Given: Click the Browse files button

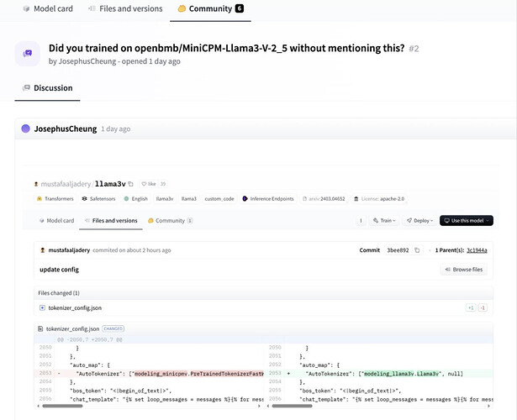Looking at the screenshot, I should [x=463, y=270].
